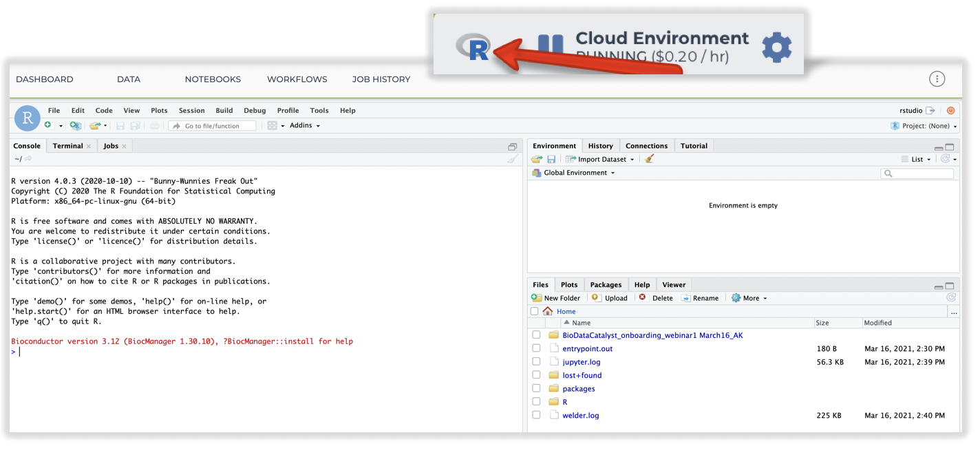Viewport: 980px width, 457px height.
Task: Save the workspace in the Environment pane
Action: (551, 159)
